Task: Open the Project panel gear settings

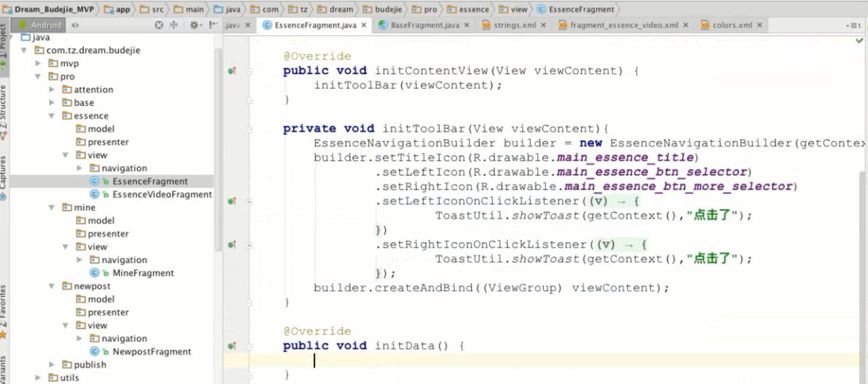Action: 195,25
